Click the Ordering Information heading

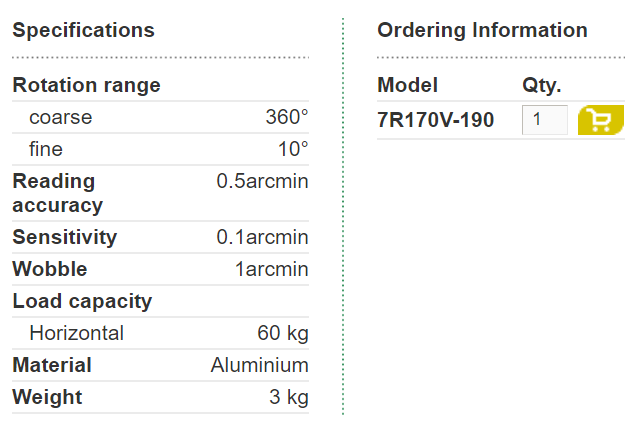coord(482,30)
